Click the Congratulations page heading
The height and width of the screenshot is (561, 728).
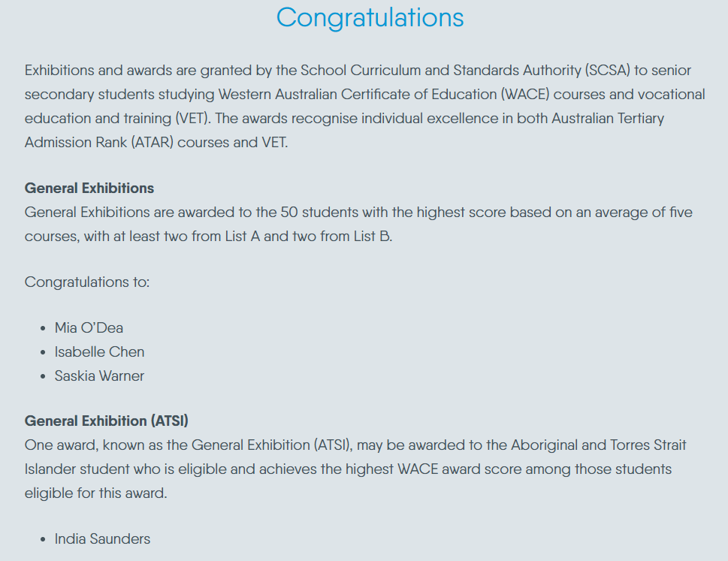coord(370,18)
